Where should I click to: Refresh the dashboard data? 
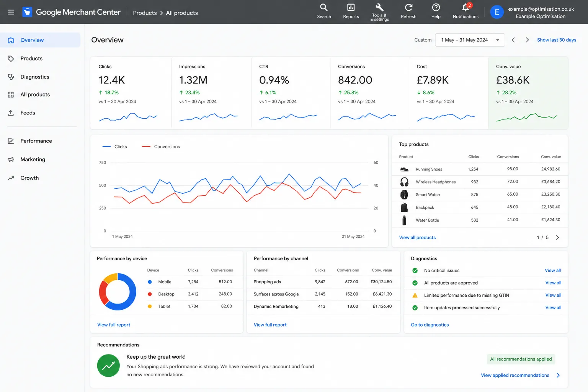coord(408,11)
